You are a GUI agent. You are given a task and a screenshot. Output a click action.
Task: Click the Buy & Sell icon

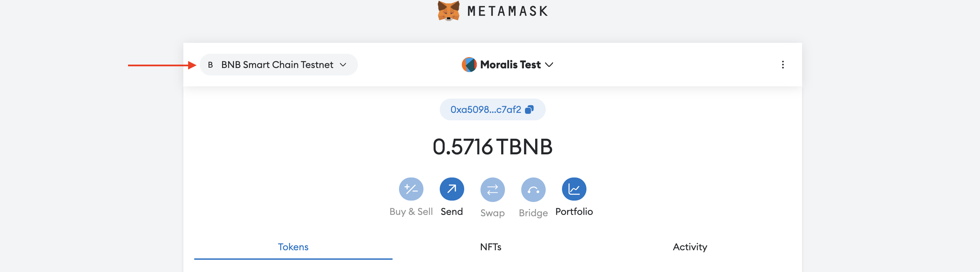click(411, 189)
